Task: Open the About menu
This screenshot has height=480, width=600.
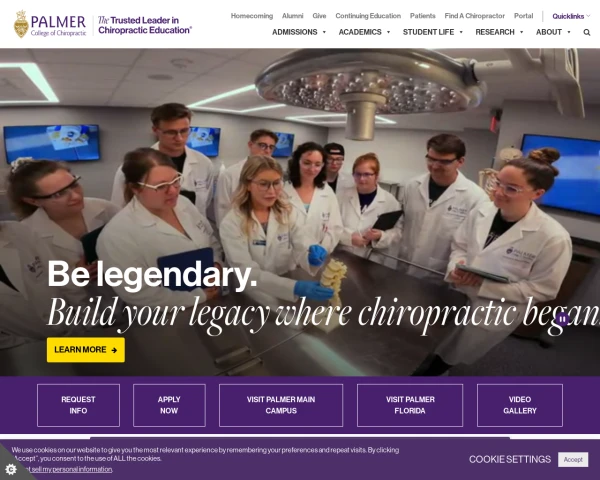Action: pyautogui.click(x=553, y=32)
